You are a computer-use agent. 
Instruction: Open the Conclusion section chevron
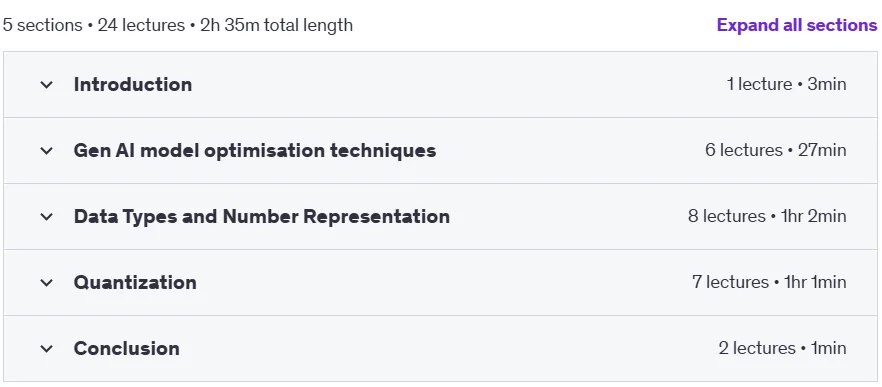tap(47, 349)
